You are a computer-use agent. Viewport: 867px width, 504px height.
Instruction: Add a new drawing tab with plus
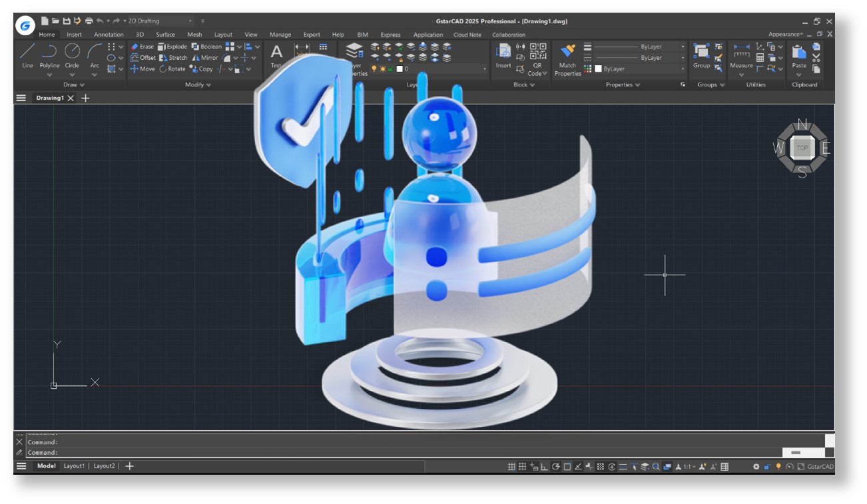click(x=85, y=98)
